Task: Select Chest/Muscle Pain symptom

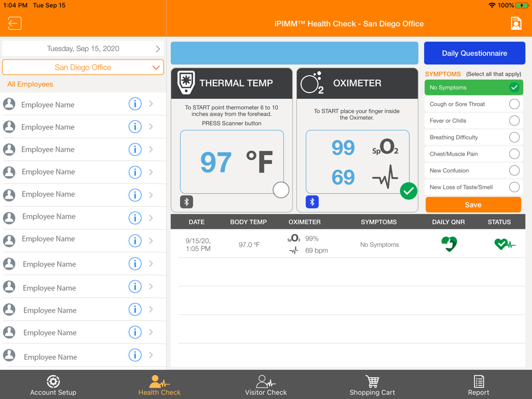Action: coord(473,154)
